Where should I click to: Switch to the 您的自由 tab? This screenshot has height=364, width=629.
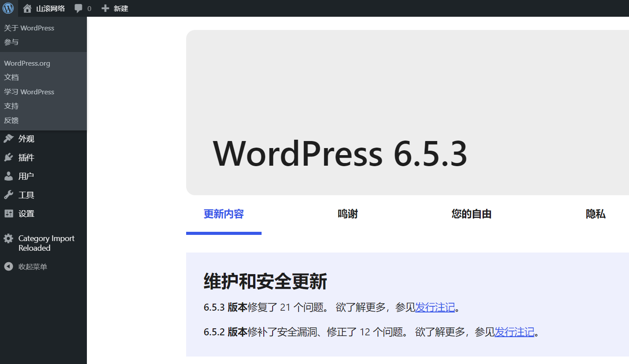point(471,214)
